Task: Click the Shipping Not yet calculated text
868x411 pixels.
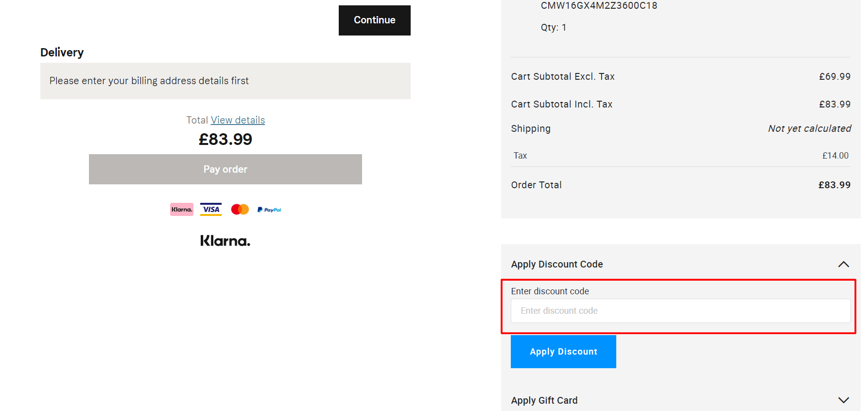Action: (809, 128)
